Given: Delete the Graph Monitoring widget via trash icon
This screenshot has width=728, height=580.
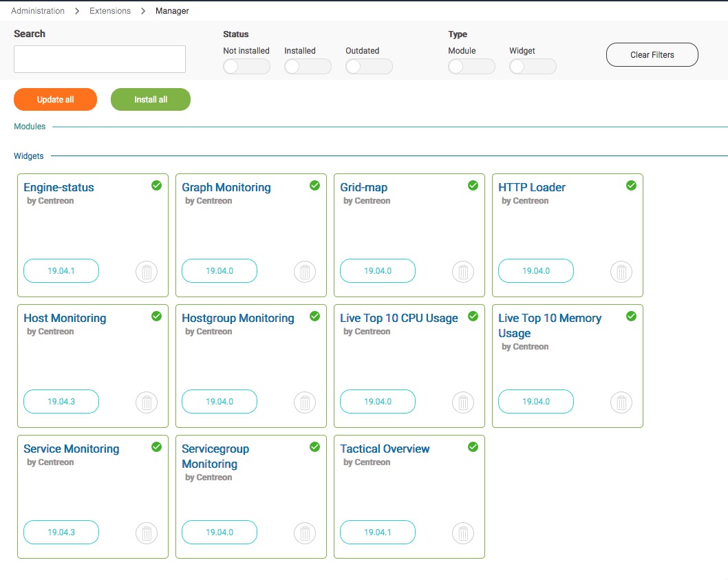Looking at the screenshot, I should 305,272.
